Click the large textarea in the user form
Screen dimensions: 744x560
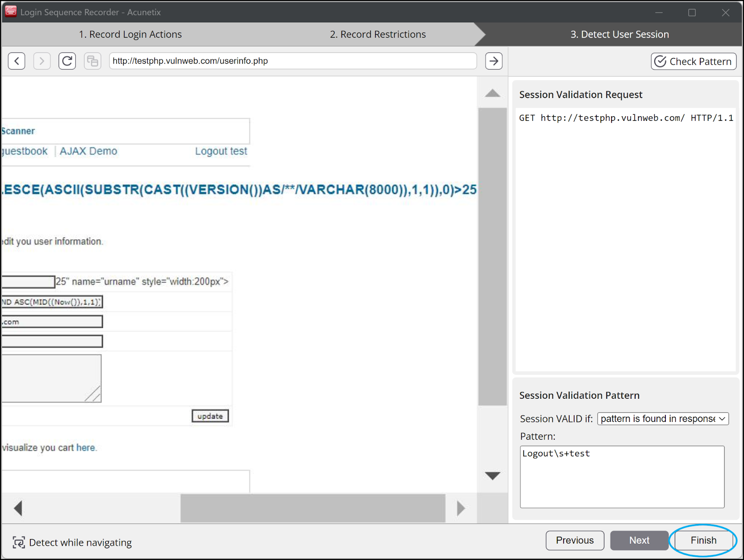click(51, 378)
